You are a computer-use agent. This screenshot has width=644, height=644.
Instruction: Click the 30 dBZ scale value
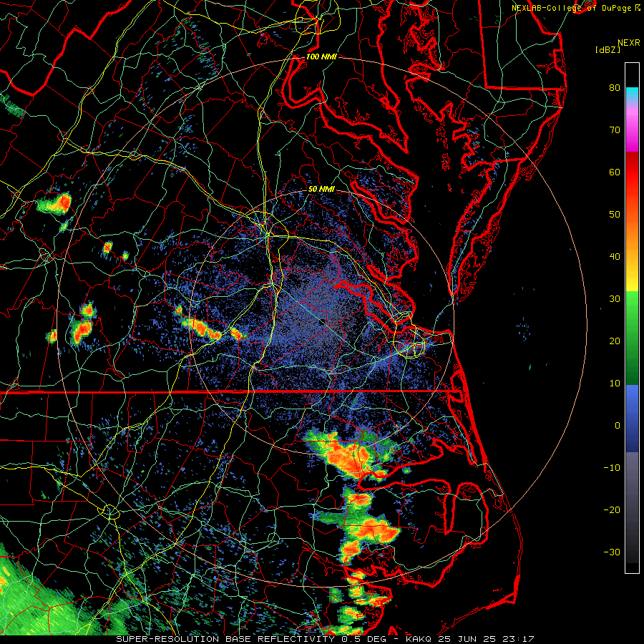[x=615, y=299]
